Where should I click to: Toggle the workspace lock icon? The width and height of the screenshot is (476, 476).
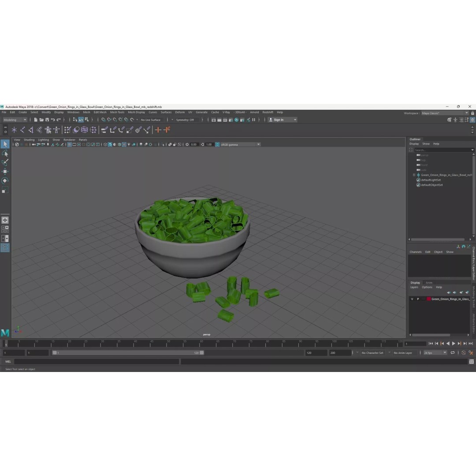click(472, 113)
